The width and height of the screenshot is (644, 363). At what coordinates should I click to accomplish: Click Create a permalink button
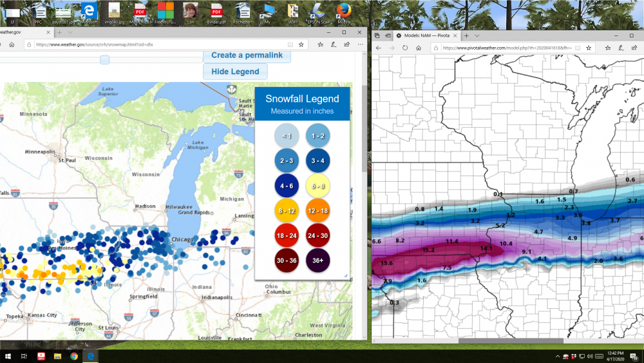(x=247, y=56)
